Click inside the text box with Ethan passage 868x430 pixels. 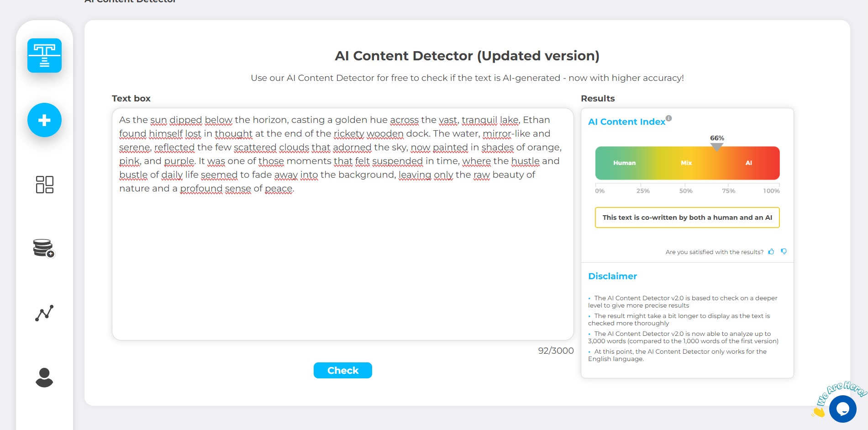coord(342,224)
